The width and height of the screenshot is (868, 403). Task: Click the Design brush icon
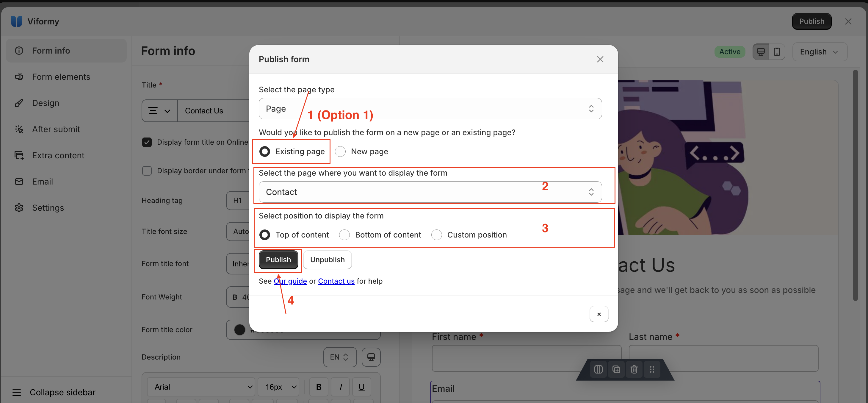point(19,103)
